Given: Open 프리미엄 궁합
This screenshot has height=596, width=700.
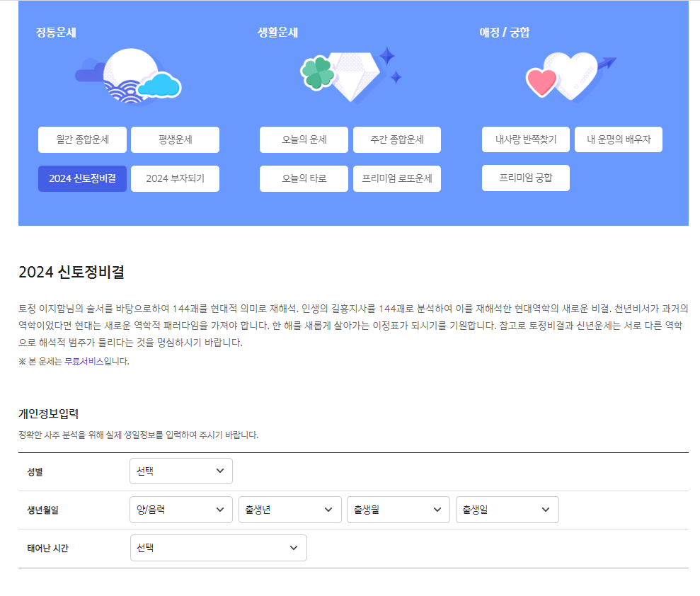Looking at the screenshot, I should (526, 178).
